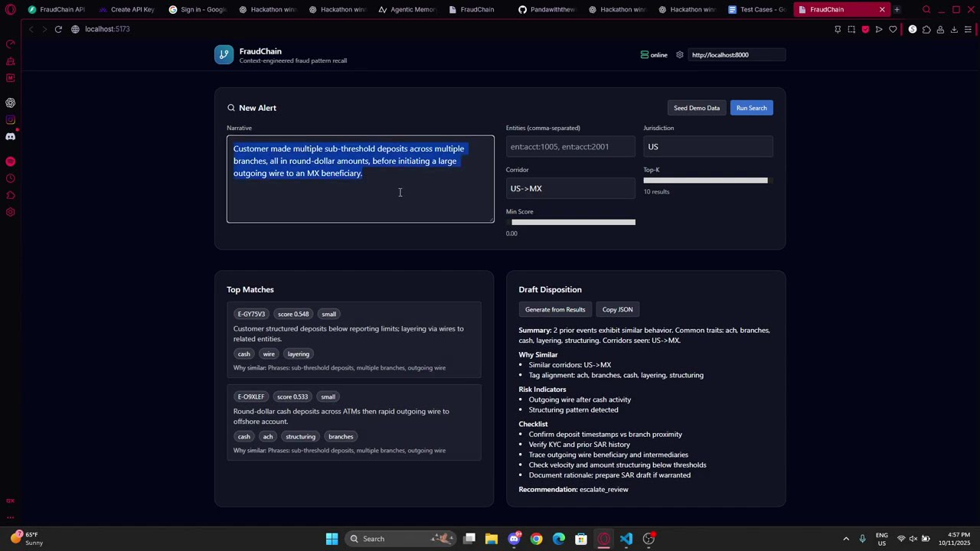The height and width of the screenshot is (551, 980).
Task: Open File Explorer from taskbar
Action: click(492, 539)
